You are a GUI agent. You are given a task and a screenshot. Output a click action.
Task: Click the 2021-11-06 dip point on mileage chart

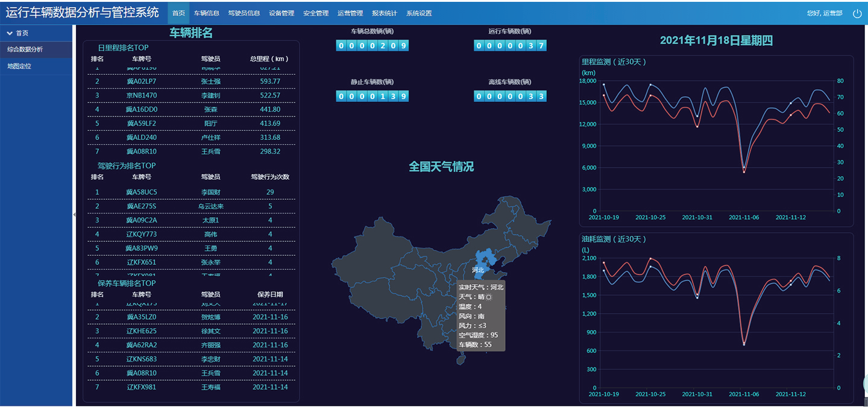(x=744, y=171)
